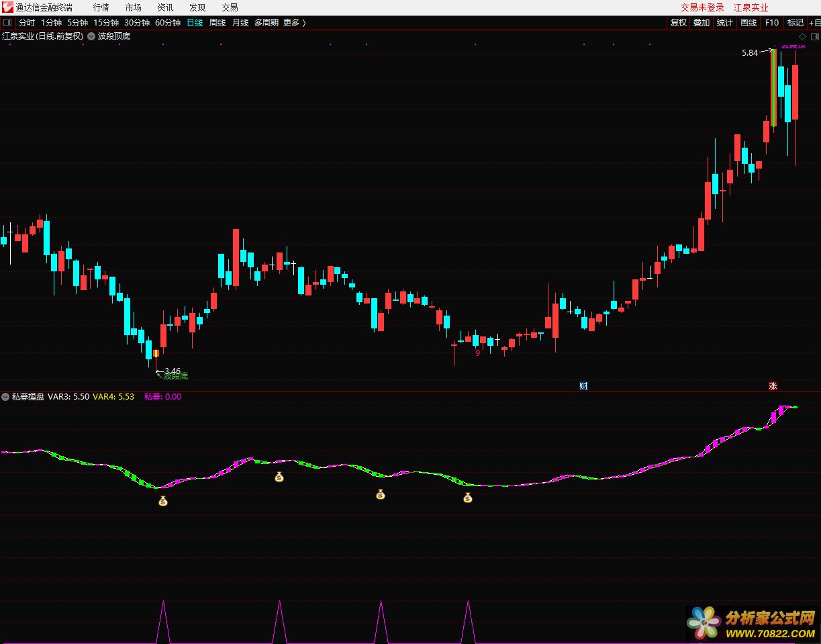
Task: Switch to the 周线 weekly tab
Action: point(218,23)
